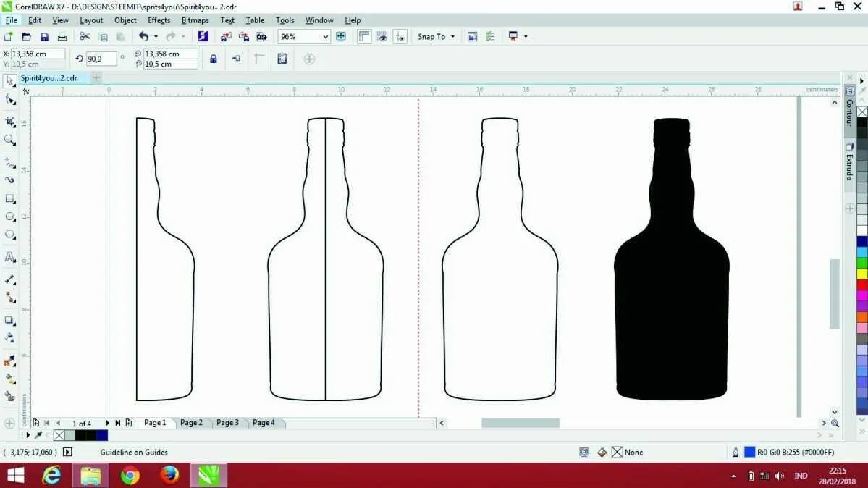
Task: Click the Open file icon
Action: (x=26, y=36)
